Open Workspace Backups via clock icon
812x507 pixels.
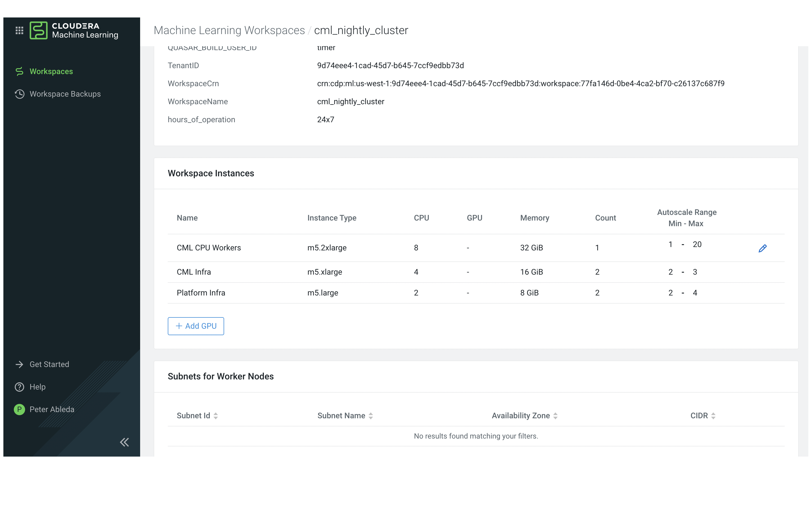(19, 94)
